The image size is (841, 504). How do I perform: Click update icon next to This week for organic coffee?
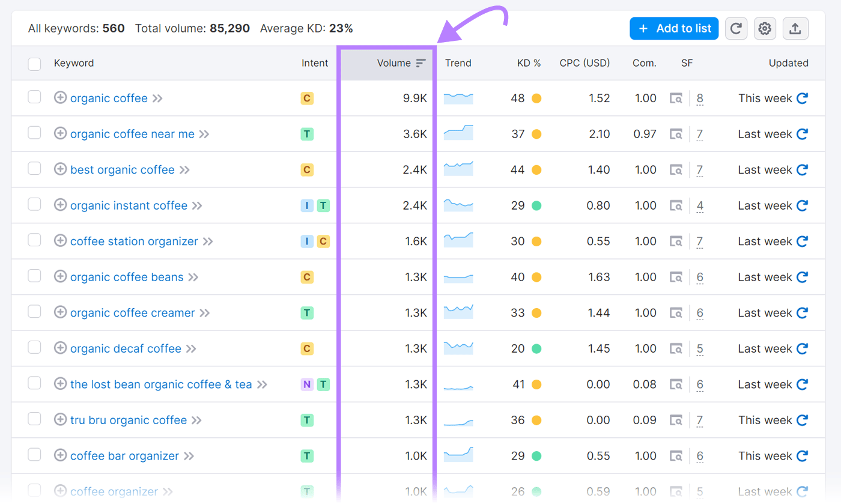pyautogui.click(x=803, y=98)
